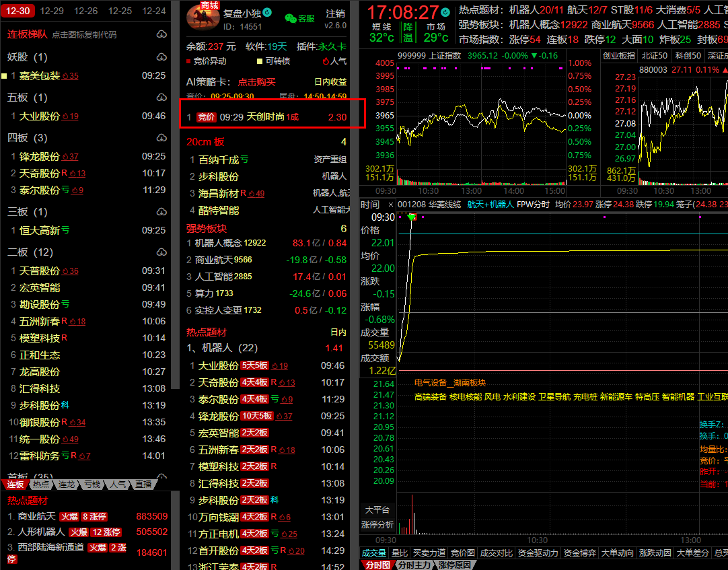Click the green triangle marker on intraday chart

pos(412,217)
